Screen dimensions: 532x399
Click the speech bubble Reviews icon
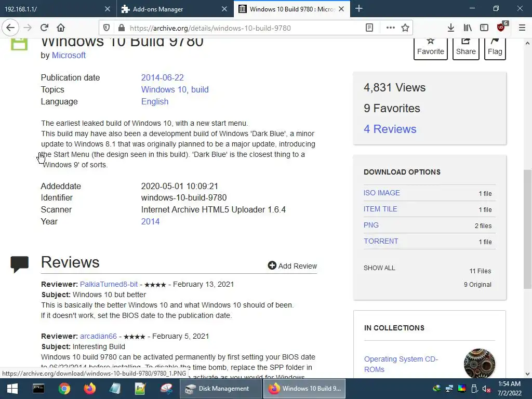click(x=19, y=264)
